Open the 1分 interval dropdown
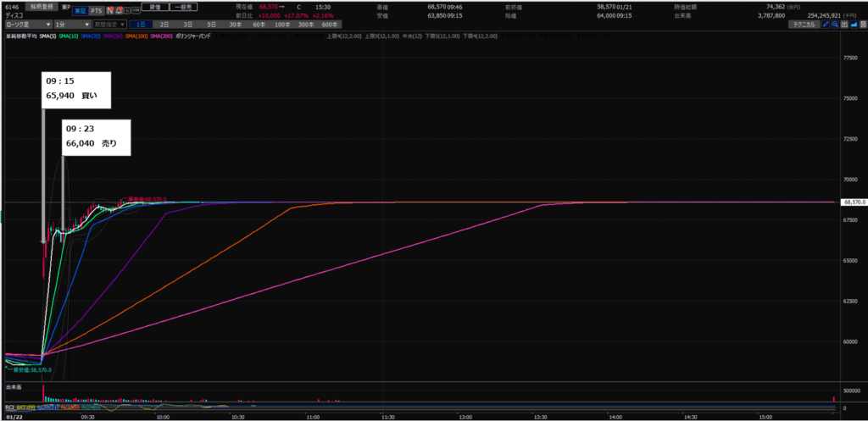The image size is (868, 421). pyautogui.click(x=72, y=25)
